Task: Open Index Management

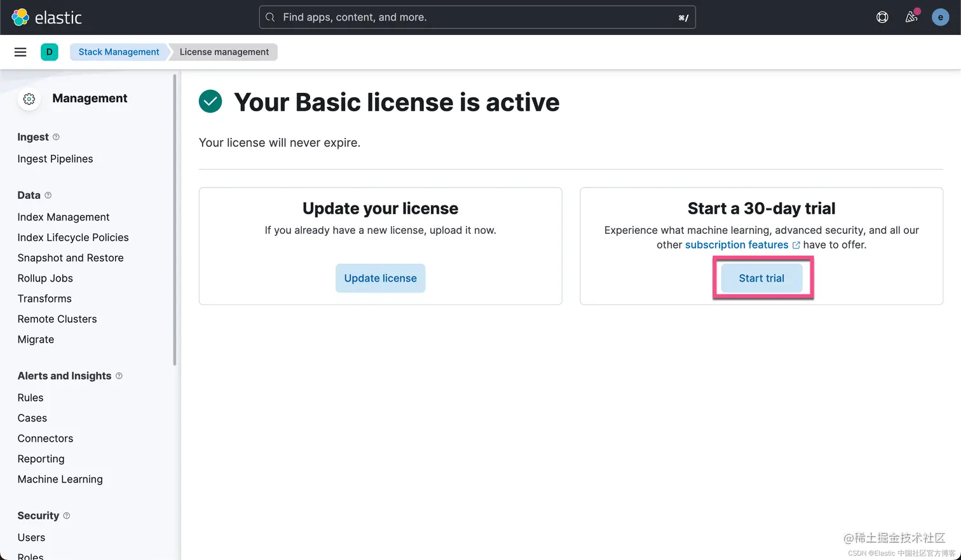Action: 64,217
